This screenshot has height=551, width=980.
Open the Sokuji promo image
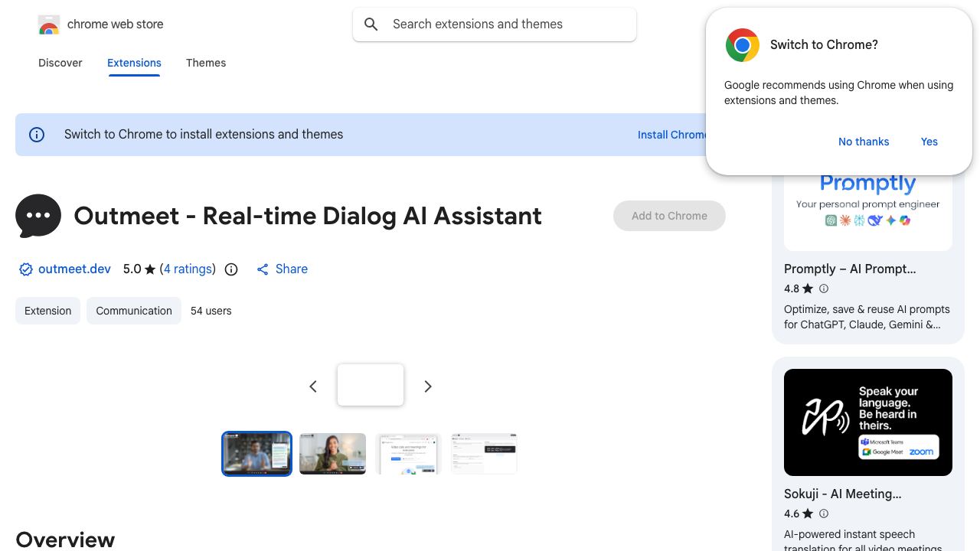tap(868, 422)
